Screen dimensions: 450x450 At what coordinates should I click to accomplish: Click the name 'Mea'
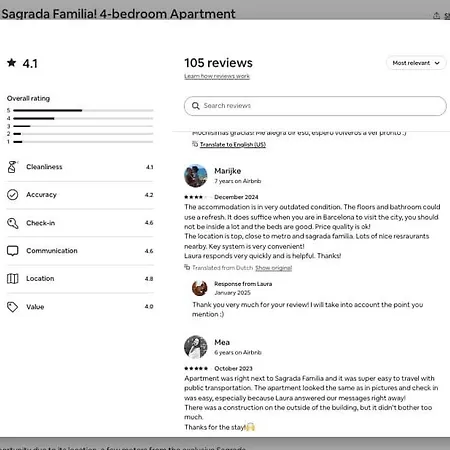point(222,342)
